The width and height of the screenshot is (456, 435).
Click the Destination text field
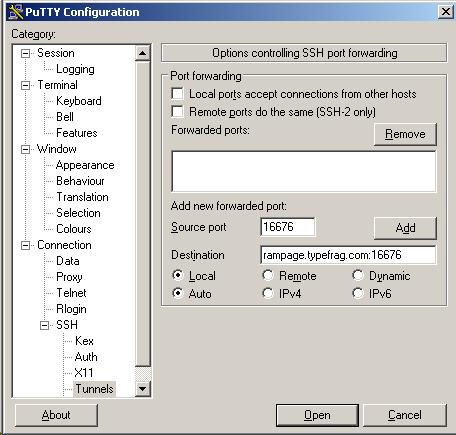348,255
